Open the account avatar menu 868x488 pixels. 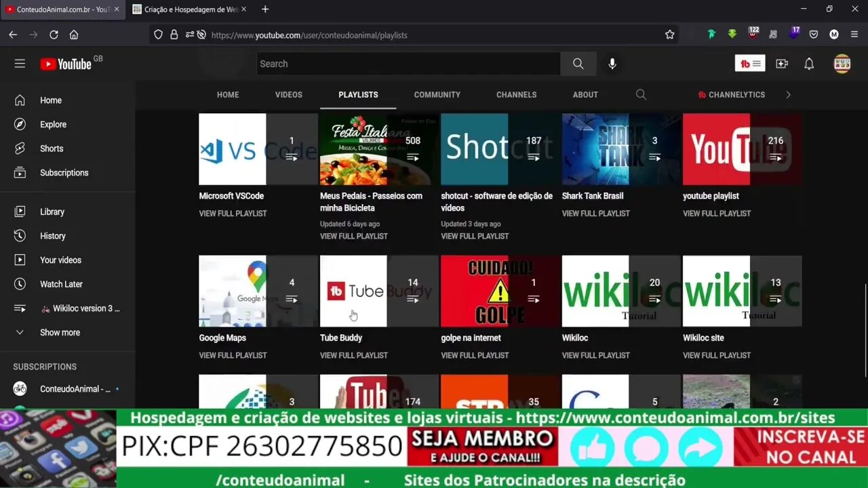[842, 64]
